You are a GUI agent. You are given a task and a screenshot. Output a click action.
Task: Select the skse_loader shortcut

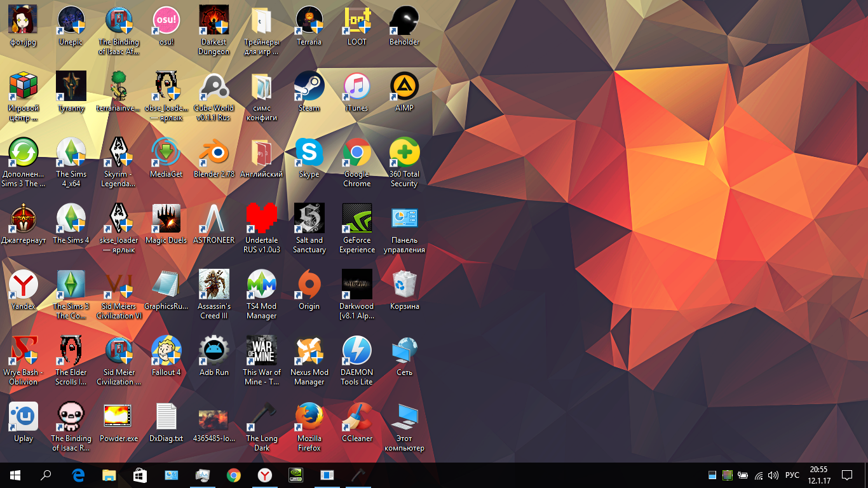(119, 219)
